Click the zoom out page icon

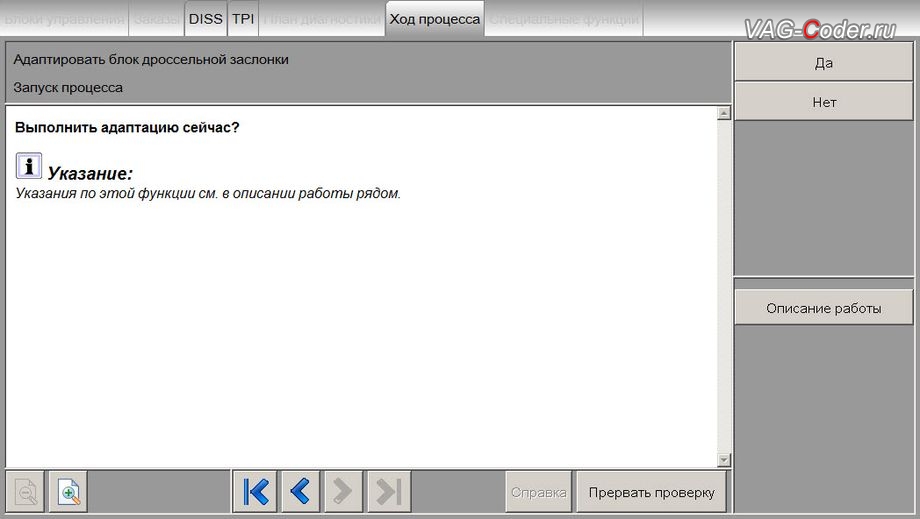click(25, 491)
